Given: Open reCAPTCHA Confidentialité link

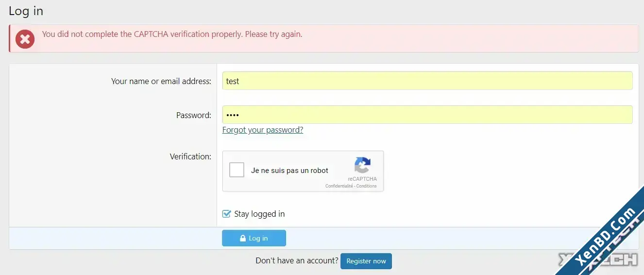Looking at the screenshot, I should click(x=339, y=186).
